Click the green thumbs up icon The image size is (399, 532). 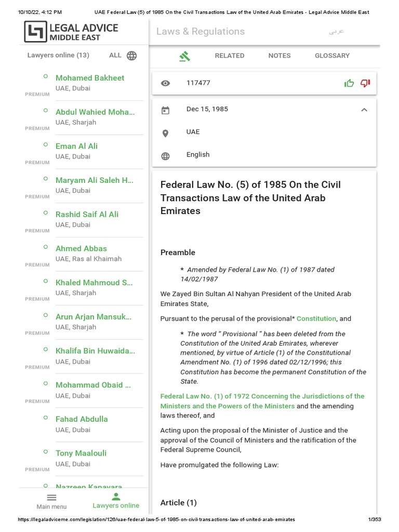[x=349, y=83]
